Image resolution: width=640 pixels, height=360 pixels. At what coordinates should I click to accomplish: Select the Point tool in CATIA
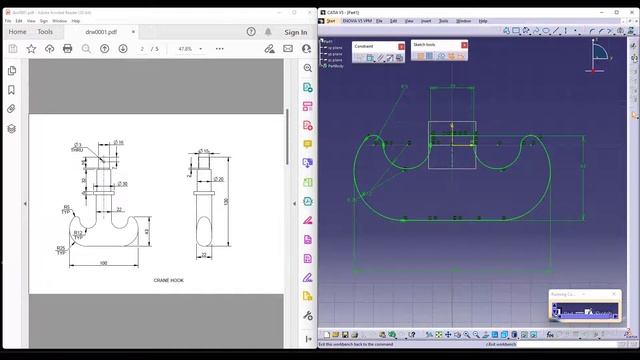(x=576, y=31)
